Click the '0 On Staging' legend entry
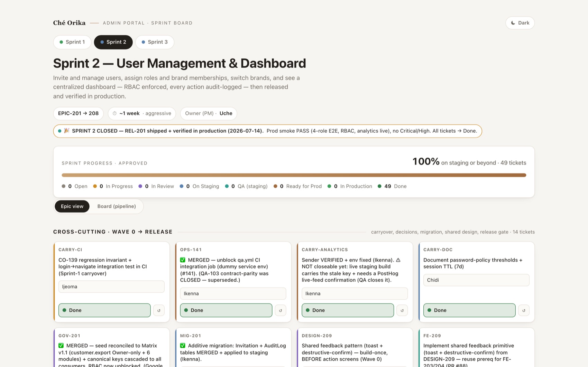This screenshot has height=367, width=588. pyautogui.click(x=199, y=186)
